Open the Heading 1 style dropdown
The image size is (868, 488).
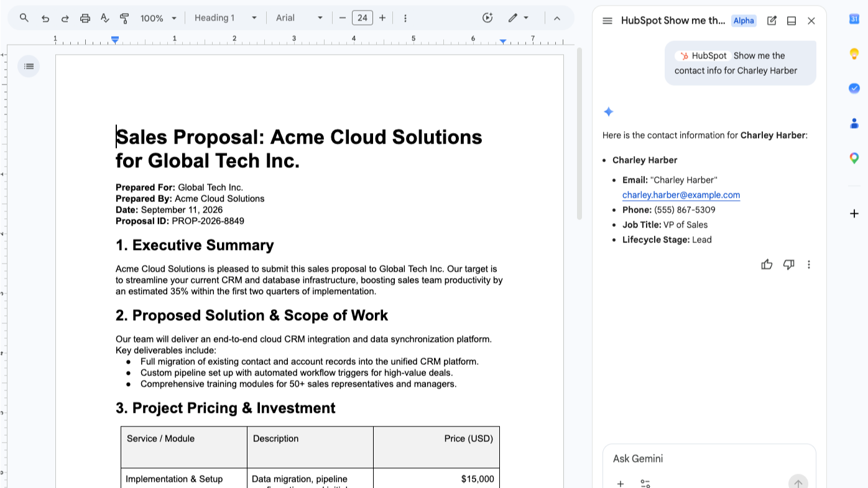[x=225, y=18]
